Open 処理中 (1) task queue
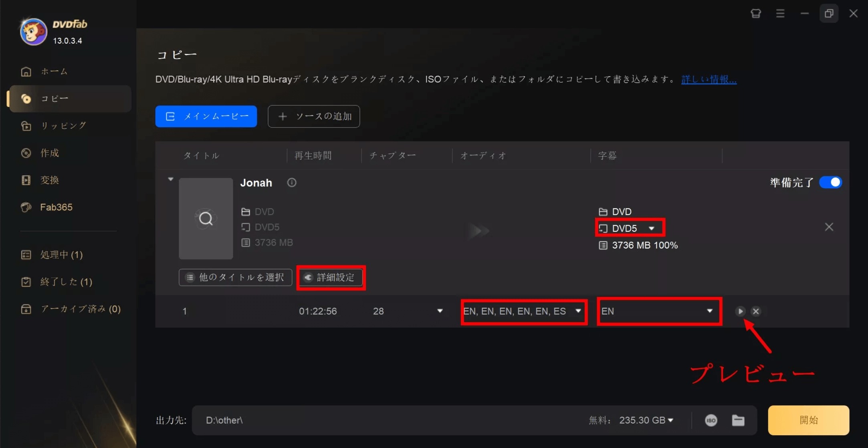The height and width of the screenshot is (448, 868). (x=61, y=255)
